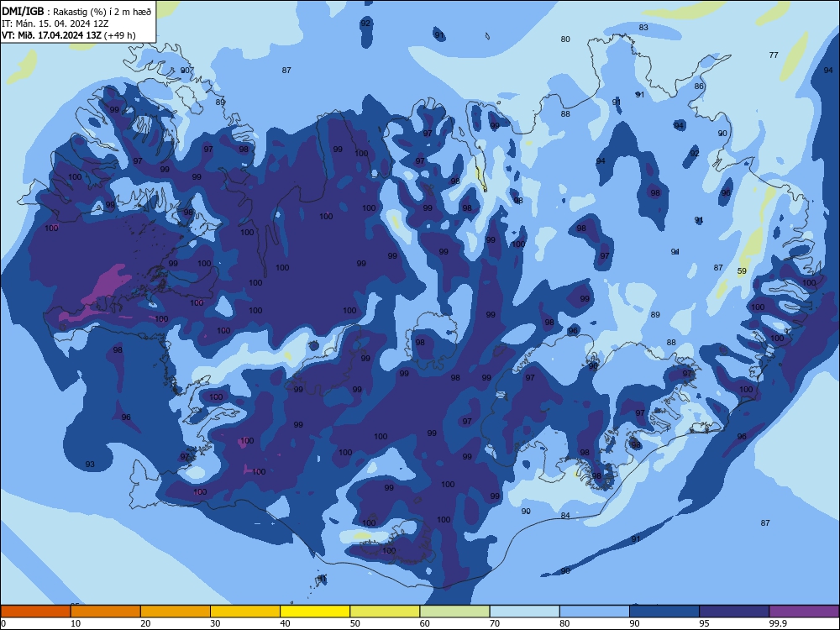This screenshot has width=840, height=630.
Task: Click the map humidity value 83
Action: 643,28
